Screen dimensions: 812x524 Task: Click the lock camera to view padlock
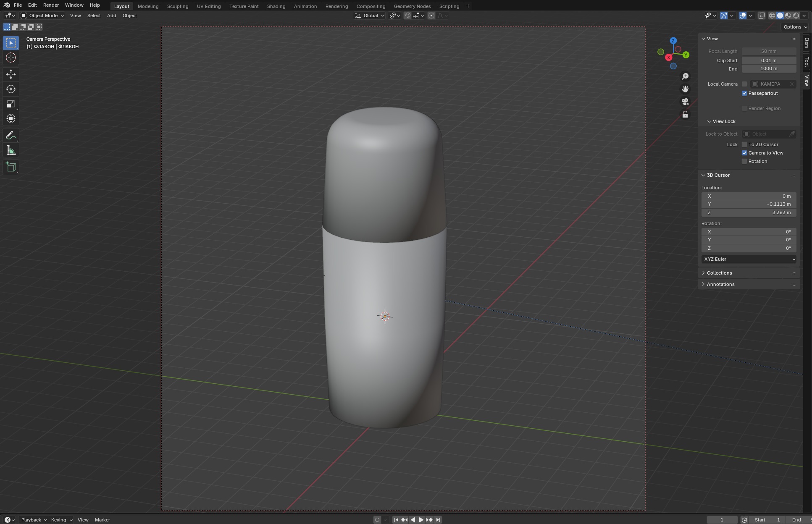tap(685, 114)
